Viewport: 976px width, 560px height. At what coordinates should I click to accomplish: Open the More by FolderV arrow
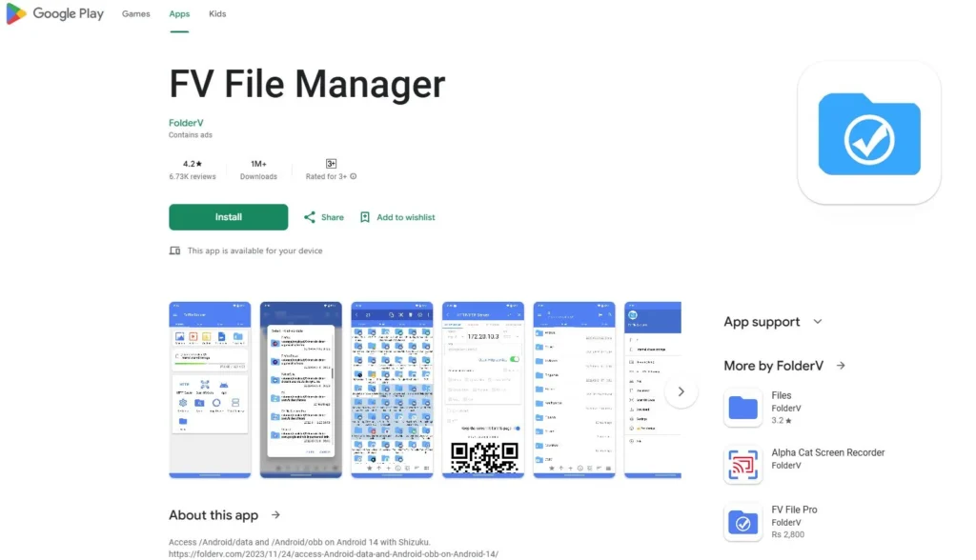[x=840, y=365]
